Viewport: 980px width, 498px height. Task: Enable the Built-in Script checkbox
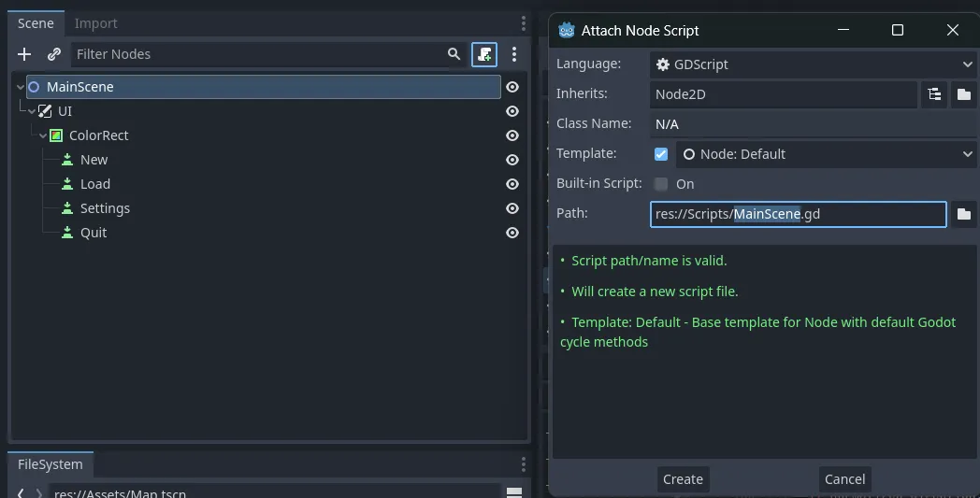(660, 184)
